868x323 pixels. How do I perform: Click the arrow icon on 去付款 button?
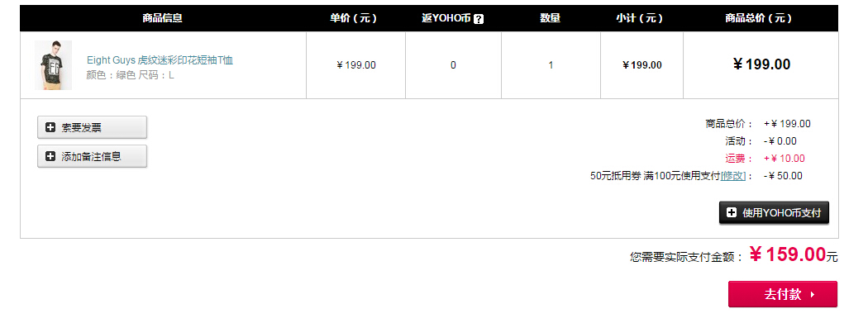tap(812, 295)
